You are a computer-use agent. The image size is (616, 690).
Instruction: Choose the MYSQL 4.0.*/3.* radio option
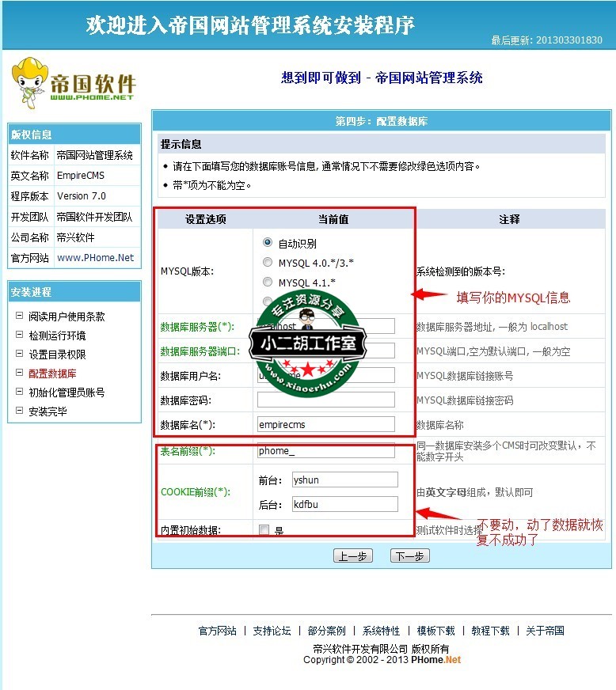[268, 263]
